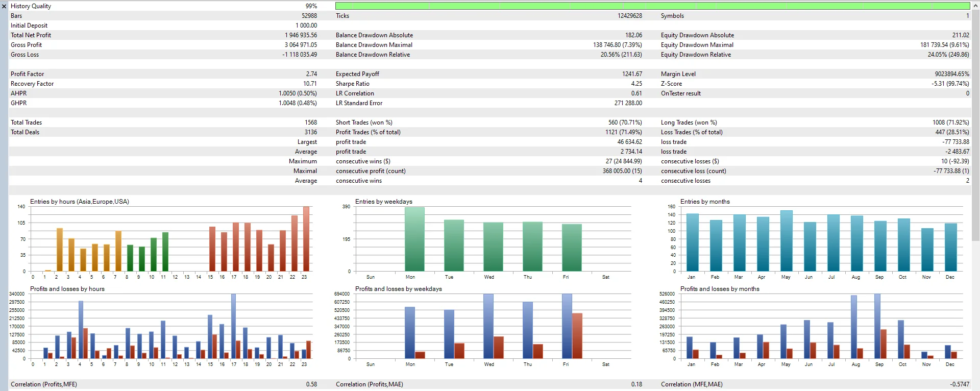The height and width of the screenshot is (391, 980).
Task: Select the Total Deals value 3136
Action: point(311,132)
